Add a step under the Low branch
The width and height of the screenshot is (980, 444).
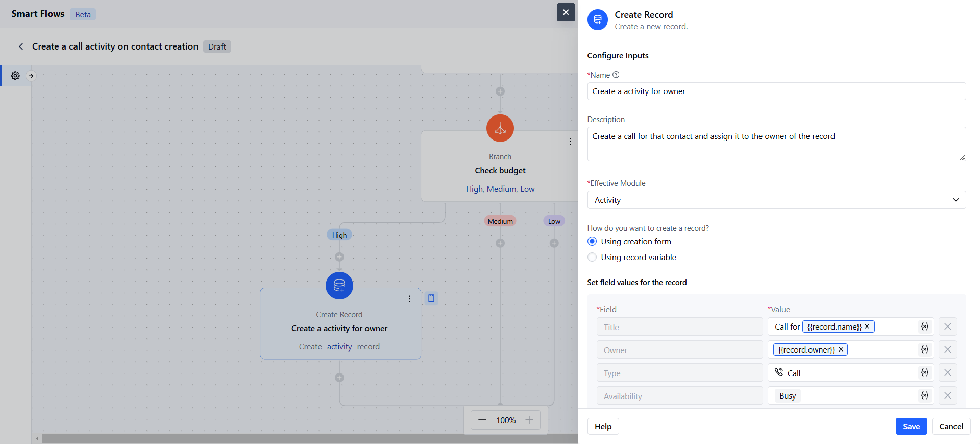tap(554, 243)
